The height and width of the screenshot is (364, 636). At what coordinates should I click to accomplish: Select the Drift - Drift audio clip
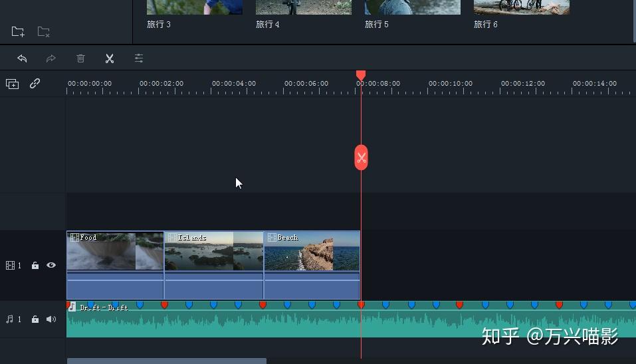tap(352, 319)
